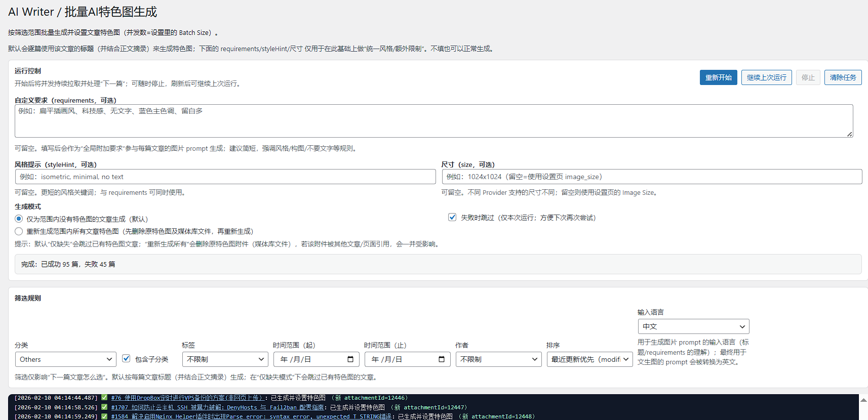Image resolution: width=868 pixels, height=420 pixels.
Task: Focus the 风格提示 styleHint input field
Action: coord(225,177)
